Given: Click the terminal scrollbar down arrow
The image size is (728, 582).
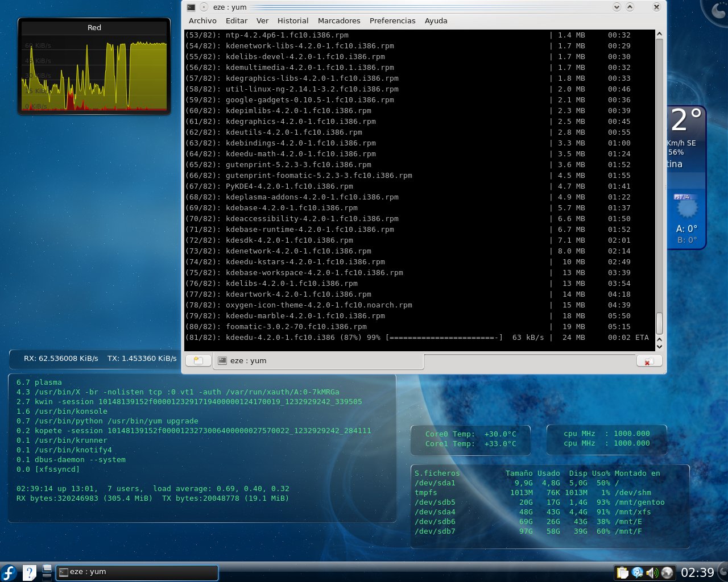Looking at the screenshot, I should (659, 346).
